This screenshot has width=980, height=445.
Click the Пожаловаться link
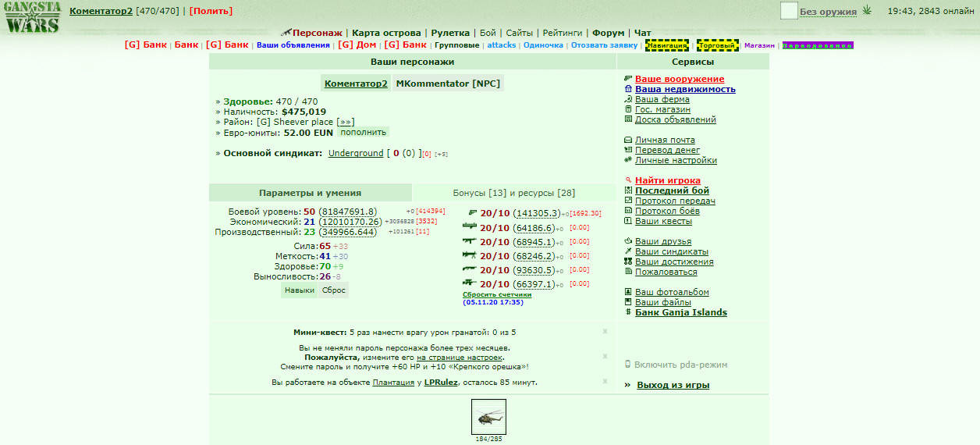pyautogui.click(x=666, y=272)
